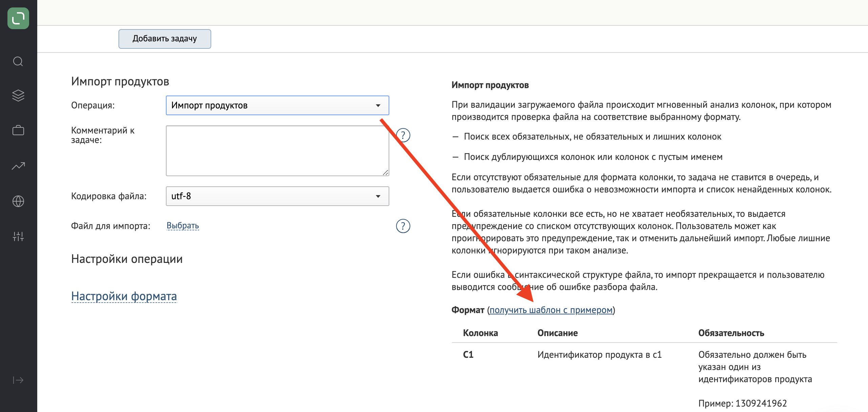Click the Настройки формата link
868x412 pixels.
click(x=125, y=296)
